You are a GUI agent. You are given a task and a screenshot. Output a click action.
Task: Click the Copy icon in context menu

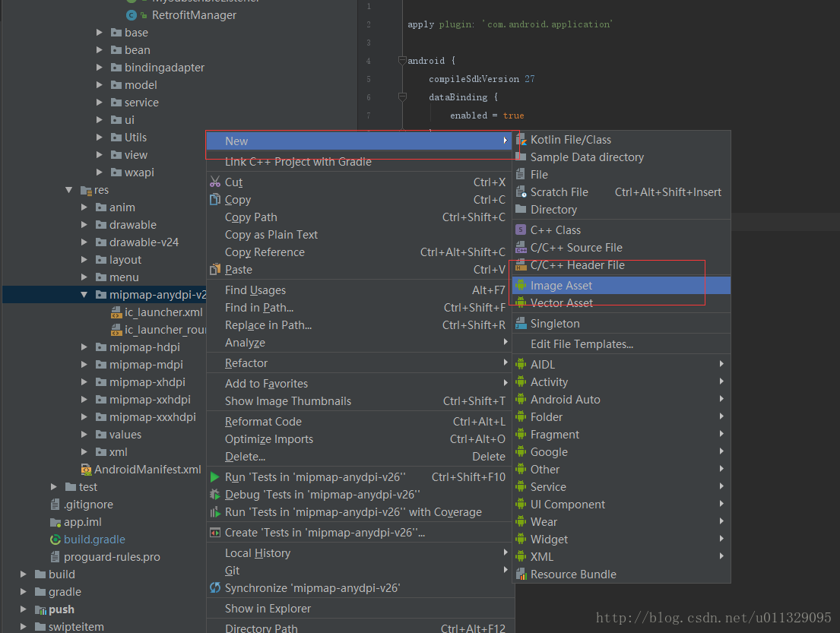(x=215, y=200)
